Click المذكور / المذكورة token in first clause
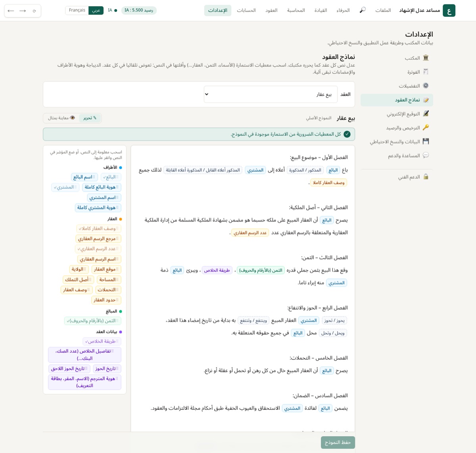This screenshot has width=476, height=453. 305,170
